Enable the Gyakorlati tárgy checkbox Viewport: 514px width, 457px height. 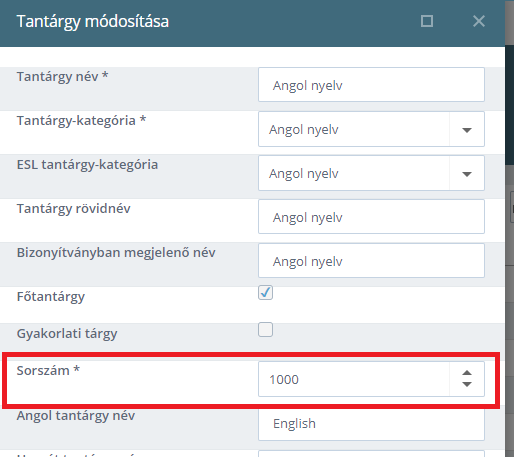(x=265, y=329)
